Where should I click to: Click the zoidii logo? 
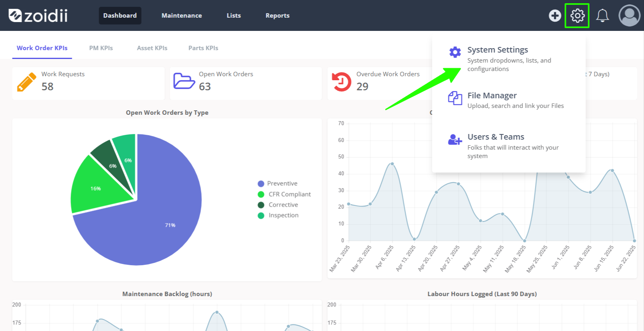click(x=38, y=16)
